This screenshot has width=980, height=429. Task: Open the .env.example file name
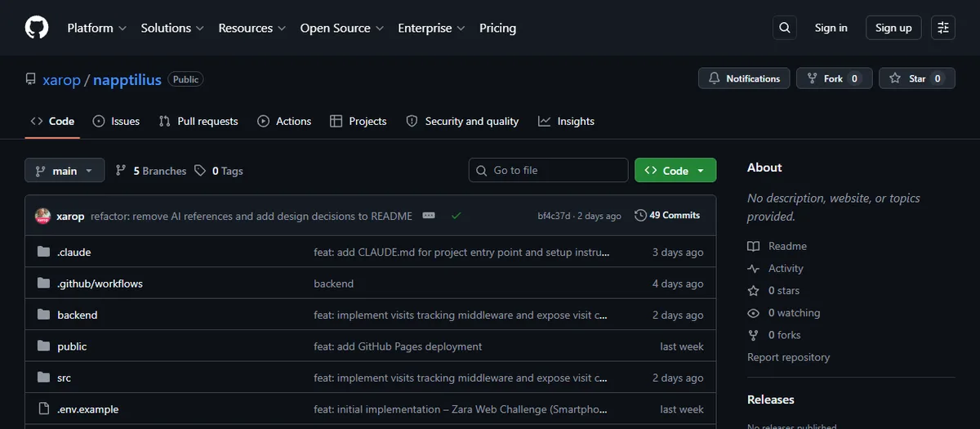pyautogui.click(x=88, y=409)
